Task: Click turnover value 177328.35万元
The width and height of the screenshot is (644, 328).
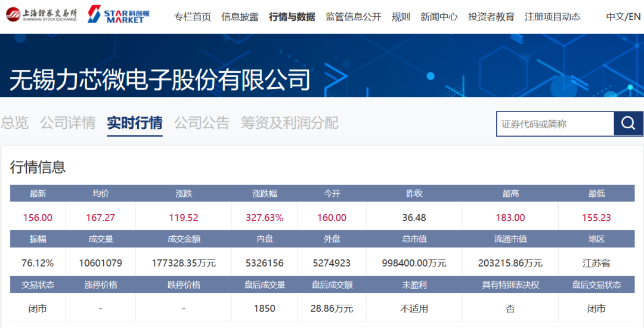Action: (184, 263)
